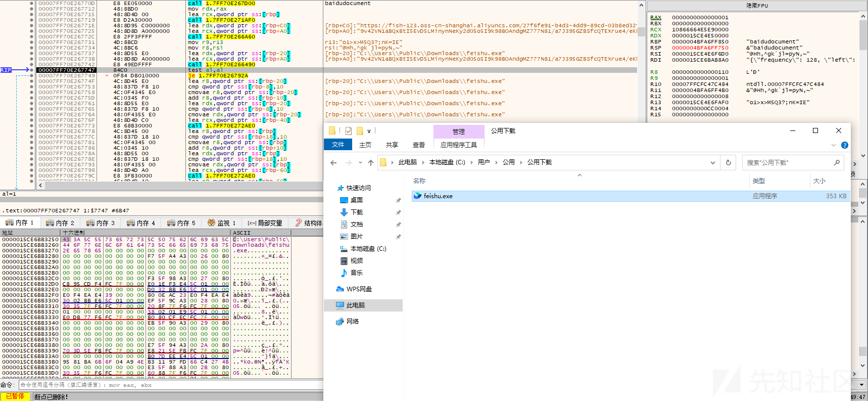This screenshot has width=868, height=401.
Task: Open WPS网盘 in the navigation pane
Action: (359, 289)
